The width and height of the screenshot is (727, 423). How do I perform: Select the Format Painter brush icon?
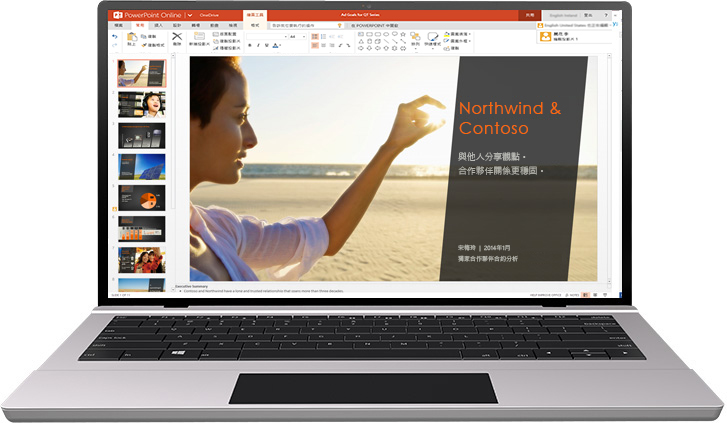(x=143, y=45)
